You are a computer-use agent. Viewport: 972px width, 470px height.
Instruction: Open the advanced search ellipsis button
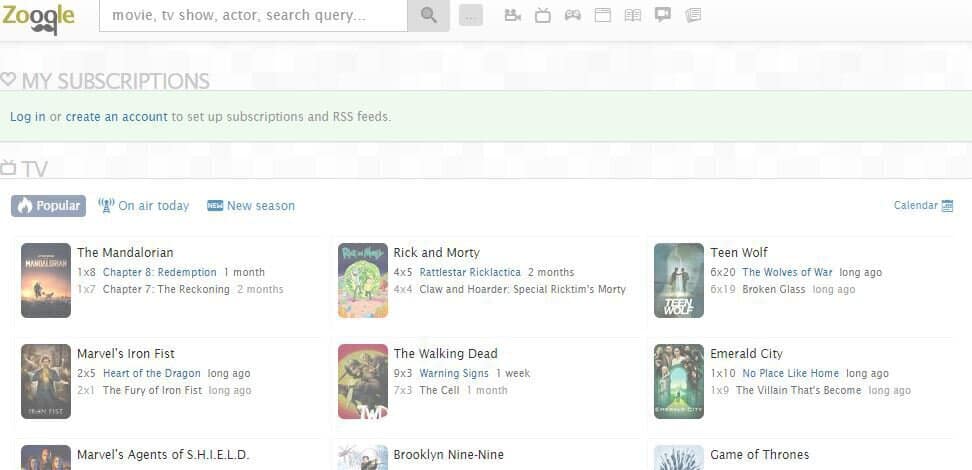(471, 16)
